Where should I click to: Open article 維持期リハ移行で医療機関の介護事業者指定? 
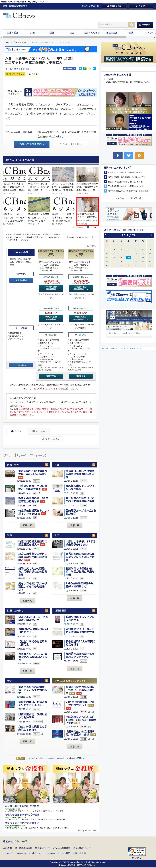point(80,474)
